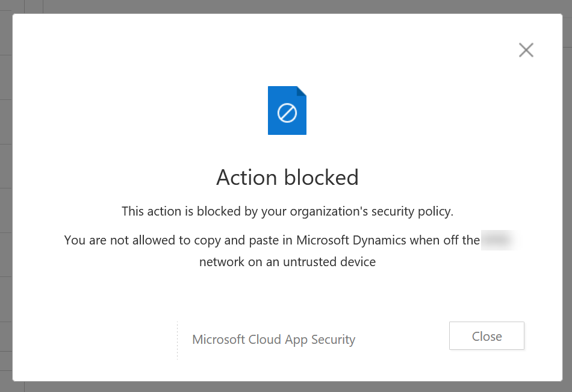Click the blue blocked-document icon
The image size is (572, 392).
(x=287, y=110)
